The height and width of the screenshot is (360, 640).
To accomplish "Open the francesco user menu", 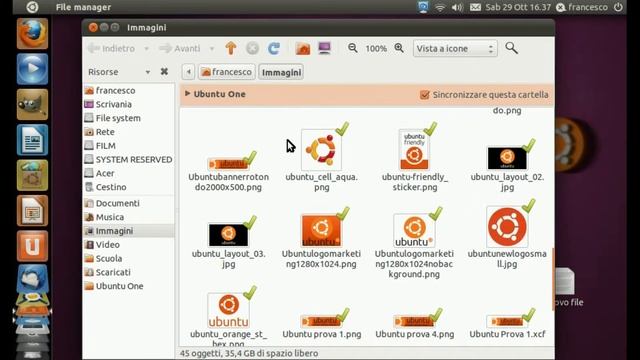I will [582, 7].
